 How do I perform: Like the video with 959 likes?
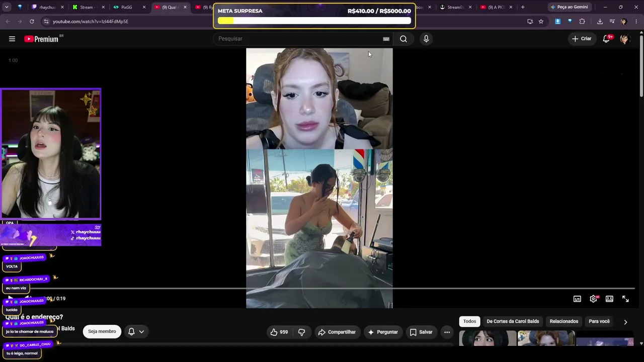279,332
